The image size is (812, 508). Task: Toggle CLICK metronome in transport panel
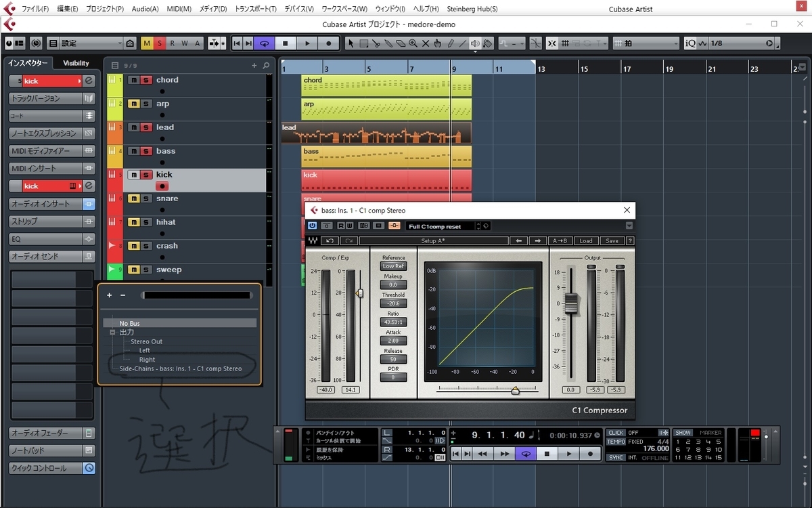point(616,433)
